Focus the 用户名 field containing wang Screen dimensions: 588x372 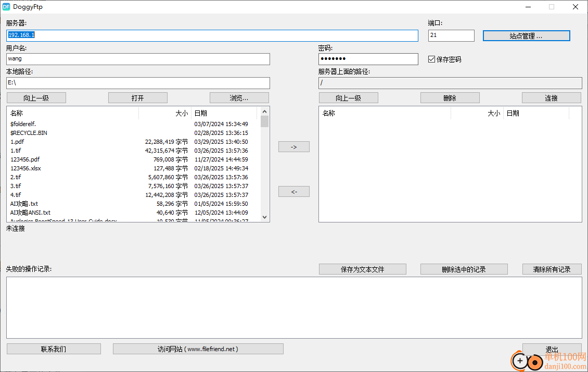point(138,59)
